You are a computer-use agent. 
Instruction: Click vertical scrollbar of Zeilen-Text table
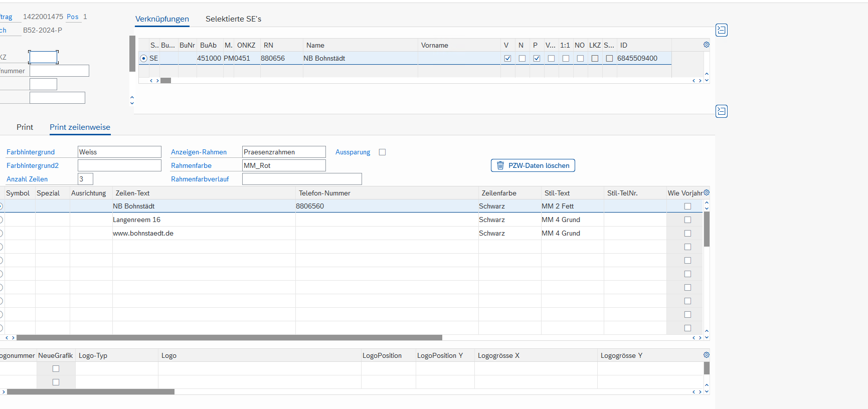[x=707, y=229]
